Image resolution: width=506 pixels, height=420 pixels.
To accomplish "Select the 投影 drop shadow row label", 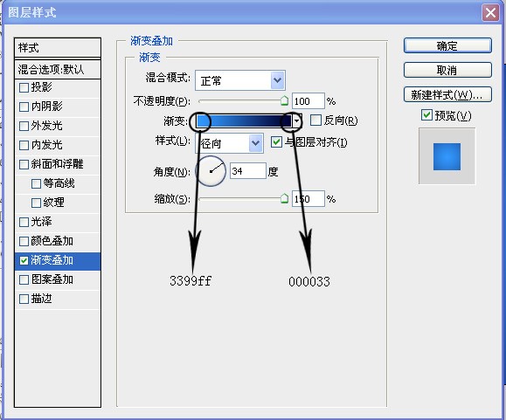I will click(x=42, y=87).
